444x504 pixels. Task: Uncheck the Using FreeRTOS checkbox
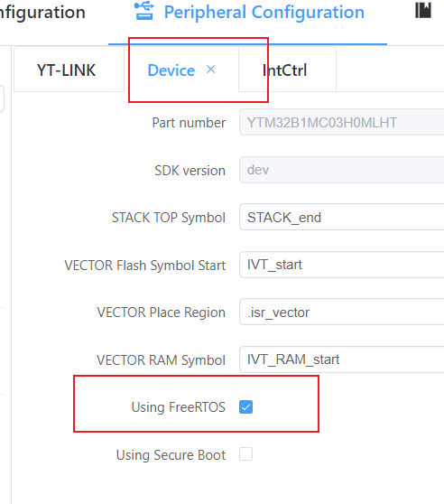point(246,407)
